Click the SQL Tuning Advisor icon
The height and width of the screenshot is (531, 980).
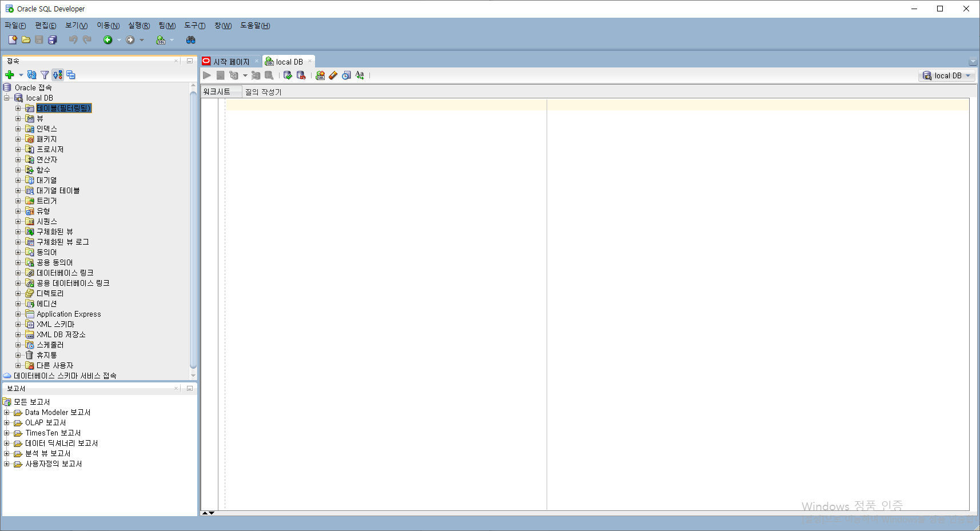coord(269,75)
